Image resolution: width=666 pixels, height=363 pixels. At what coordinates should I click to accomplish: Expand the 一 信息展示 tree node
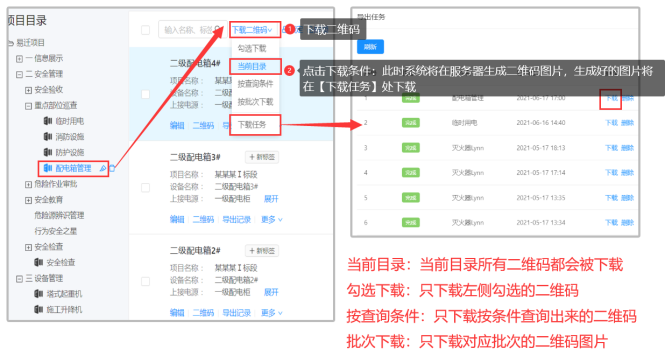click(19, 59)
